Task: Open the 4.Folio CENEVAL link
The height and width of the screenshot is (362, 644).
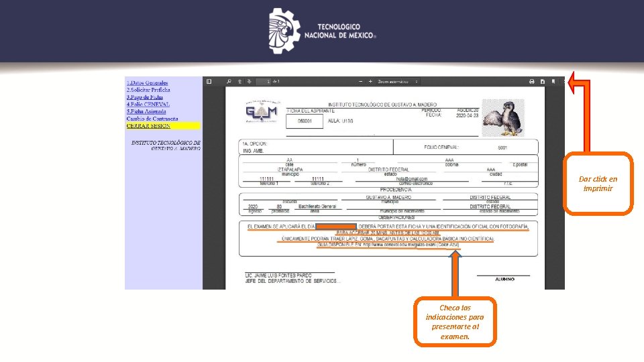Action: [148, 105]
